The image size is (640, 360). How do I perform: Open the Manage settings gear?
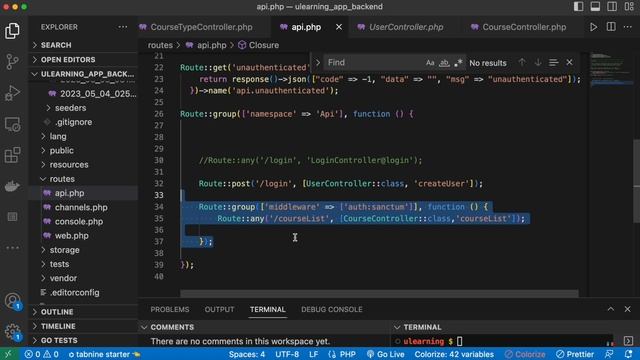point(12,331)
